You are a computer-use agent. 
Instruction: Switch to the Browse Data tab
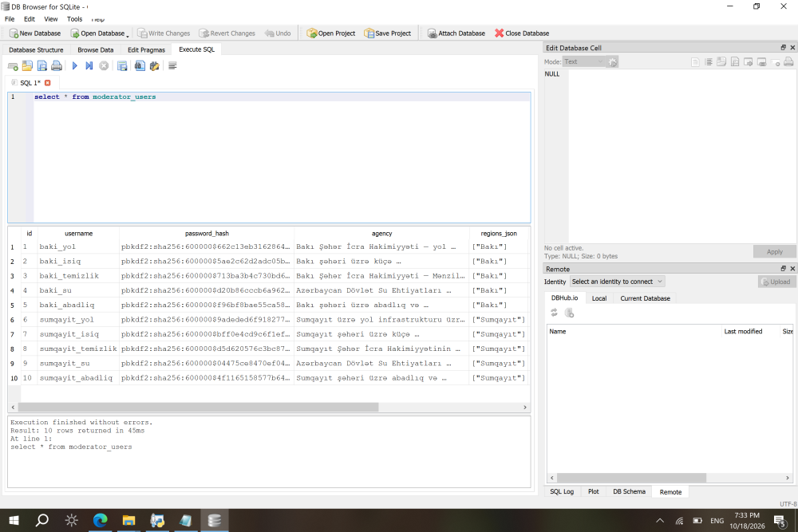(95, 49)
